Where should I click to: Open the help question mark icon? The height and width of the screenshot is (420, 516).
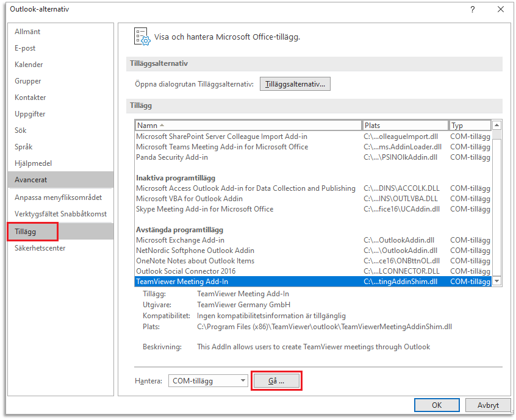(473, 9)
